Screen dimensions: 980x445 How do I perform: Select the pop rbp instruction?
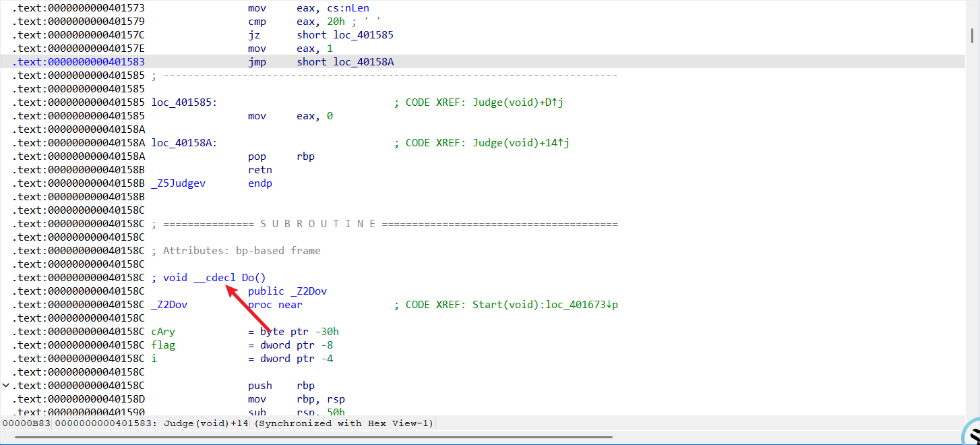coord(281,156)
